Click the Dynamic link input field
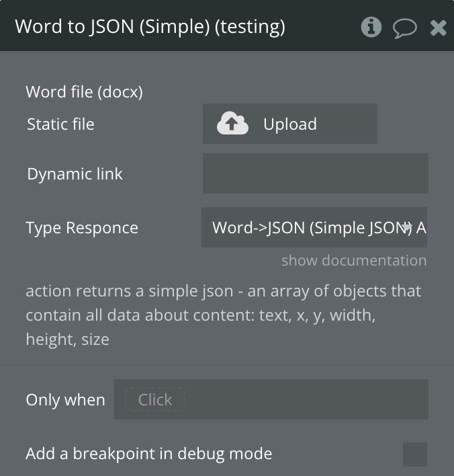454x476 pixels. [x=315, y=173]
